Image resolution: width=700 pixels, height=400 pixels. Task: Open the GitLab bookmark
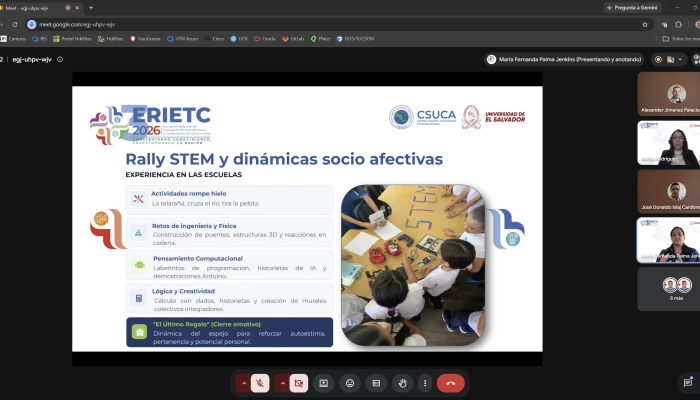[x=293, y=39]
